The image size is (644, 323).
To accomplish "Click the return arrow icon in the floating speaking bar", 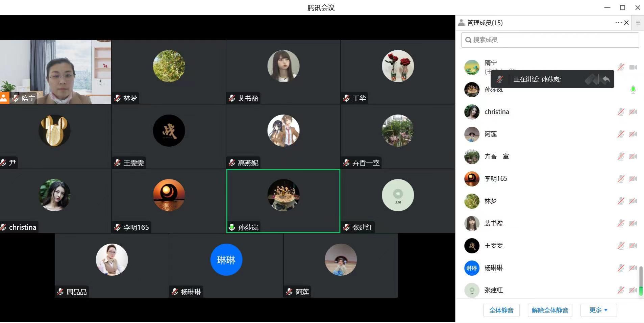I will [x=606, y=79].
